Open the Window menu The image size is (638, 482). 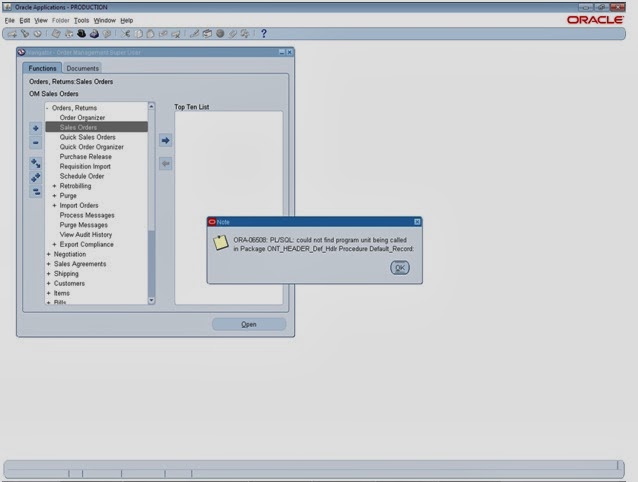105,20
